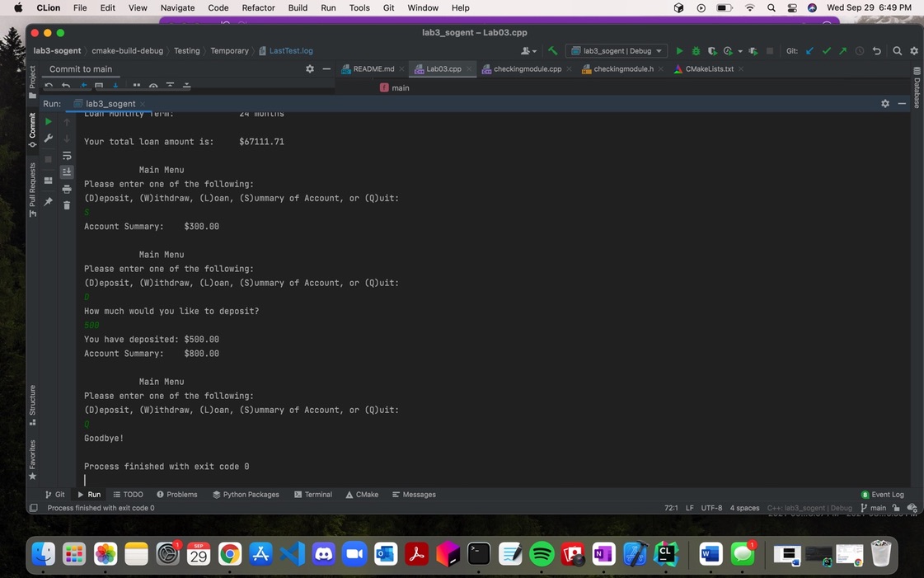
Task: Build project with the green hammer icon
Action: tap(553, 50)
